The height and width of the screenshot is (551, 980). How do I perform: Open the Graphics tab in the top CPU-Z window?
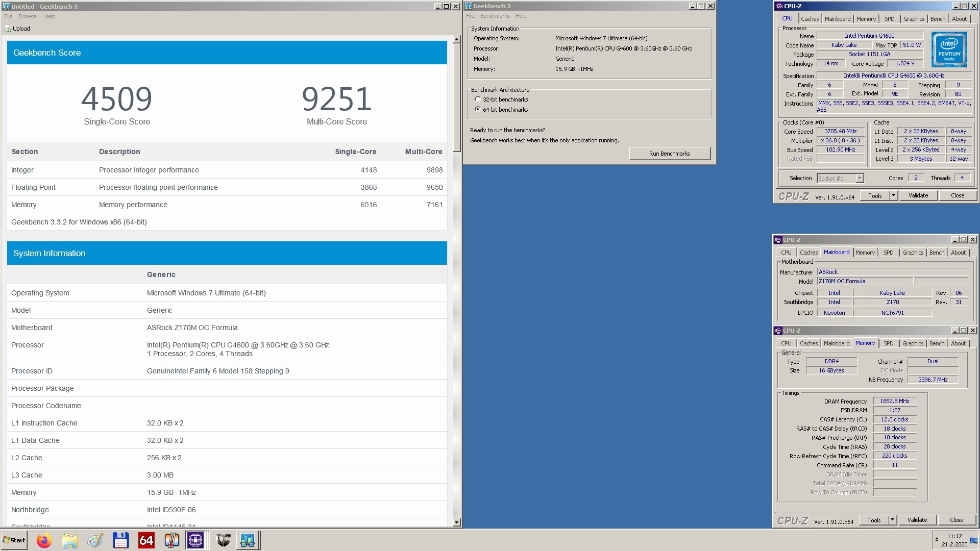click(914, 19)
